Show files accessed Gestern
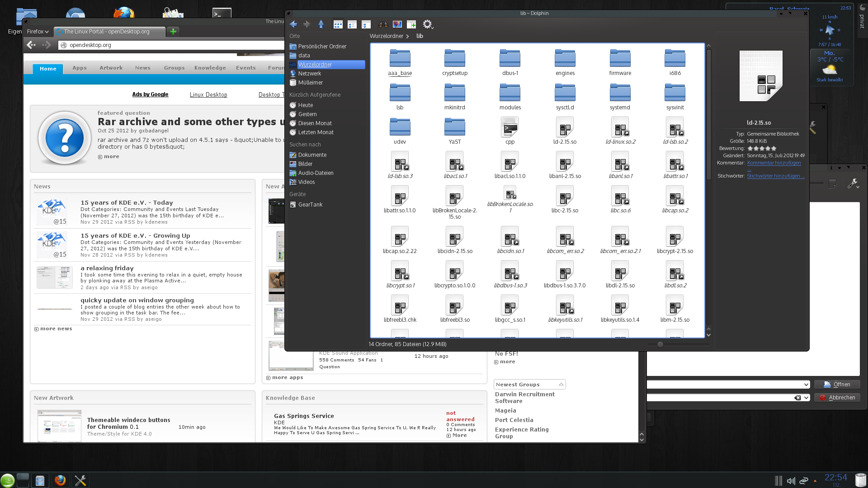This screenshot has height=488, width=868. click(307, 114)
